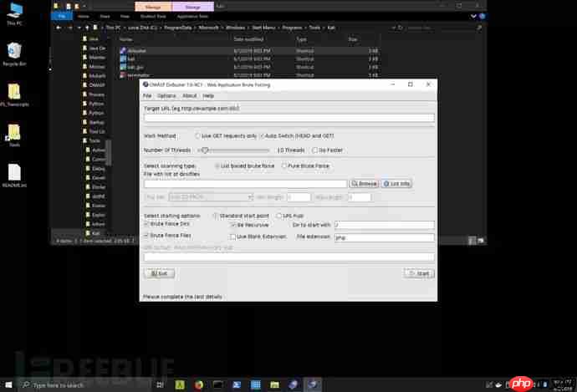The width and height of the screenshot is (577, 392).
Task: Click Explorer Up arrow
Action: [87, 28]
